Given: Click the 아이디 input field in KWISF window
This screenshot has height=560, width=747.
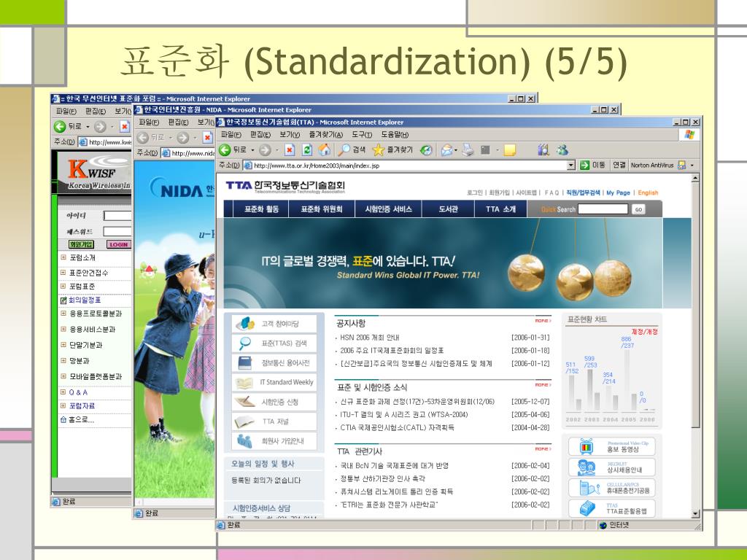Looking at the screenshot, I should [117, 216].
